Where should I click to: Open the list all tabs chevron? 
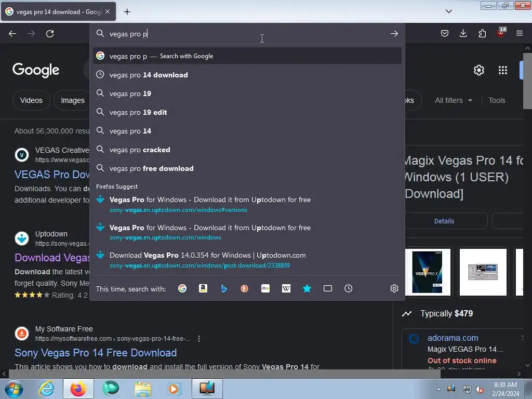pos(448,11)
